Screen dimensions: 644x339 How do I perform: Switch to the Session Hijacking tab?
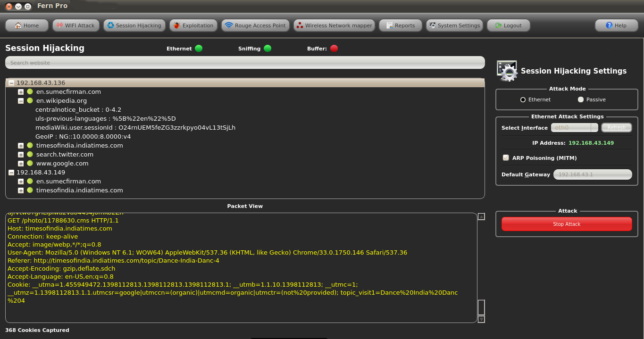134,25
